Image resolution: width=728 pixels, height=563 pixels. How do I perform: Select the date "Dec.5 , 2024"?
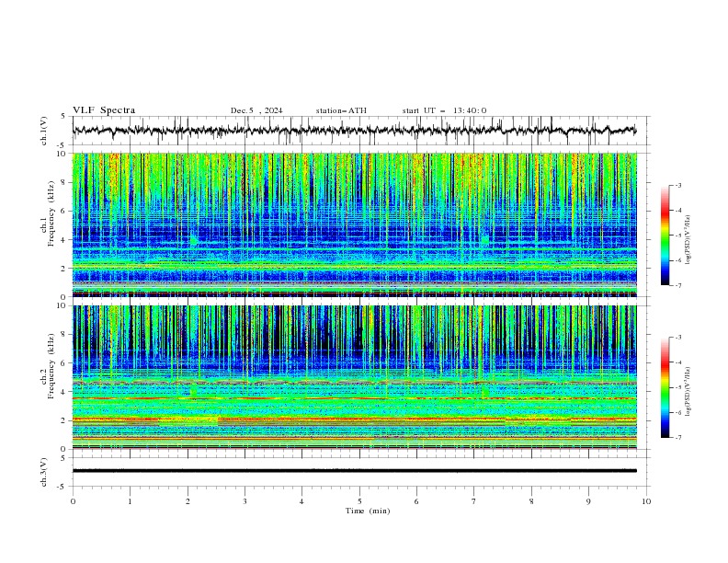coord(256,110)
